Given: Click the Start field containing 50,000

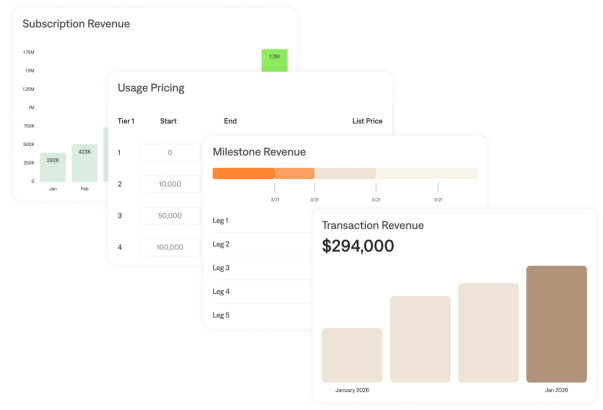Looking at the screenshot, I should click(x=169, y=216).
